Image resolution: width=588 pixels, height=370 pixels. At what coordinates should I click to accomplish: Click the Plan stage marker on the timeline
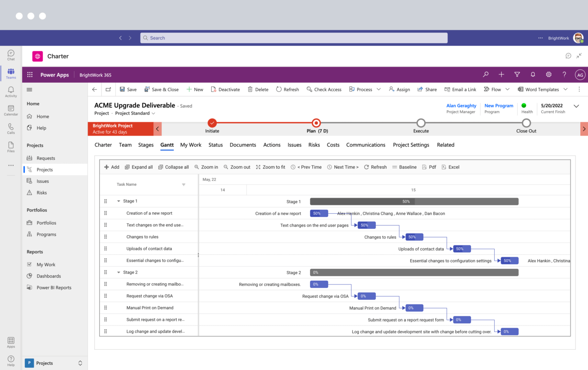316,123
